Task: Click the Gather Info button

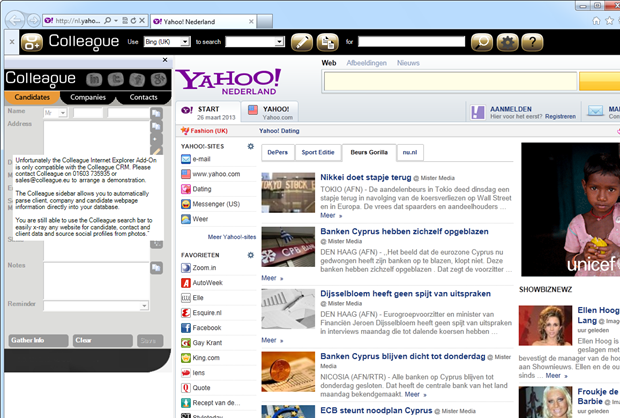Action: tap(38, 340)
